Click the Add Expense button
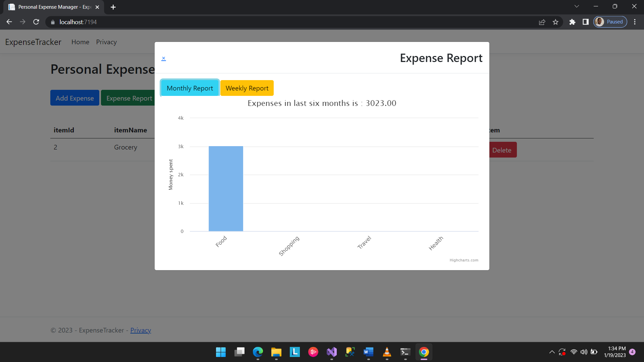This screenshot has width=644, height=362. [x=74, y=98]
